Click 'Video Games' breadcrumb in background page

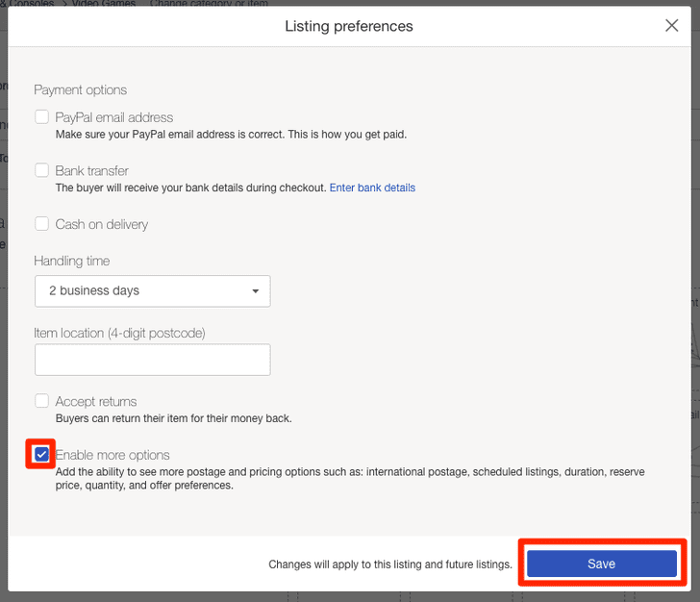(104, 3)
